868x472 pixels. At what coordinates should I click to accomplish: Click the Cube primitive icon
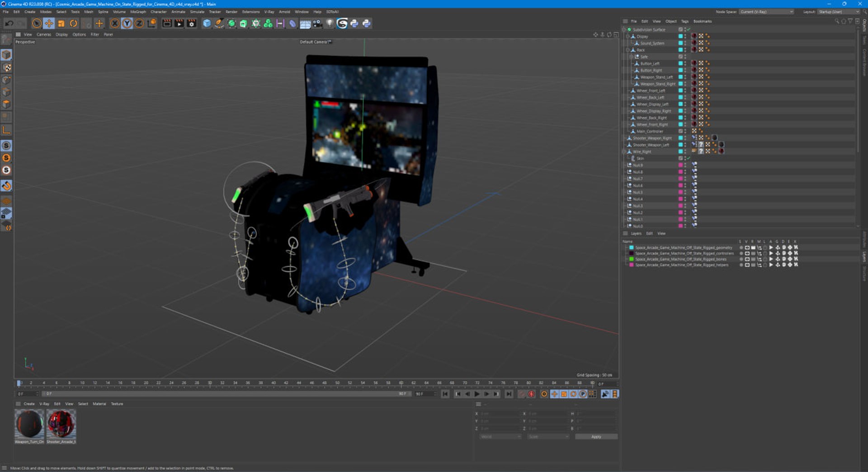coord(207,24)
